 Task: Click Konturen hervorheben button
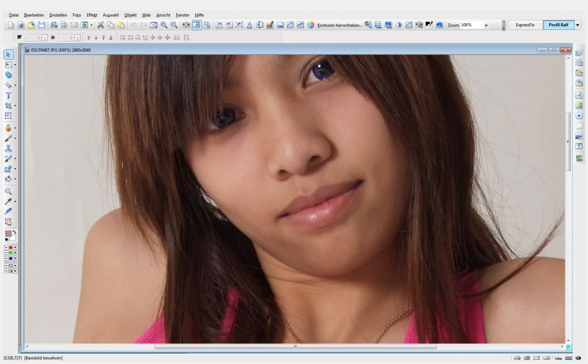coord(340,25)
